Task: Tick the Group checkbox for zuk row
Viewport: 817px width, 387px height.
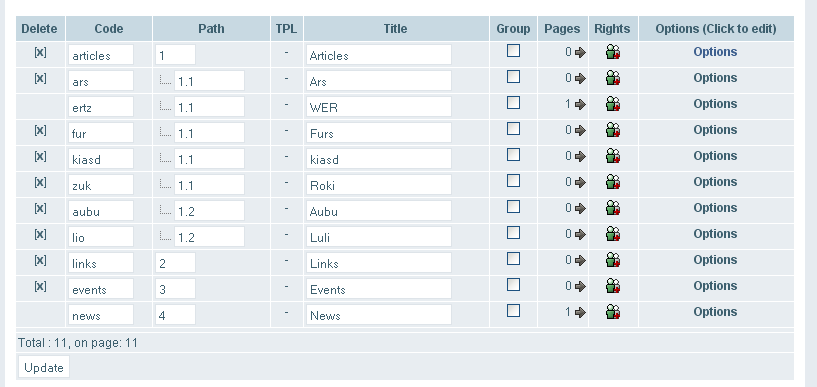Action: pyautogui.click(x=513, y=181)
